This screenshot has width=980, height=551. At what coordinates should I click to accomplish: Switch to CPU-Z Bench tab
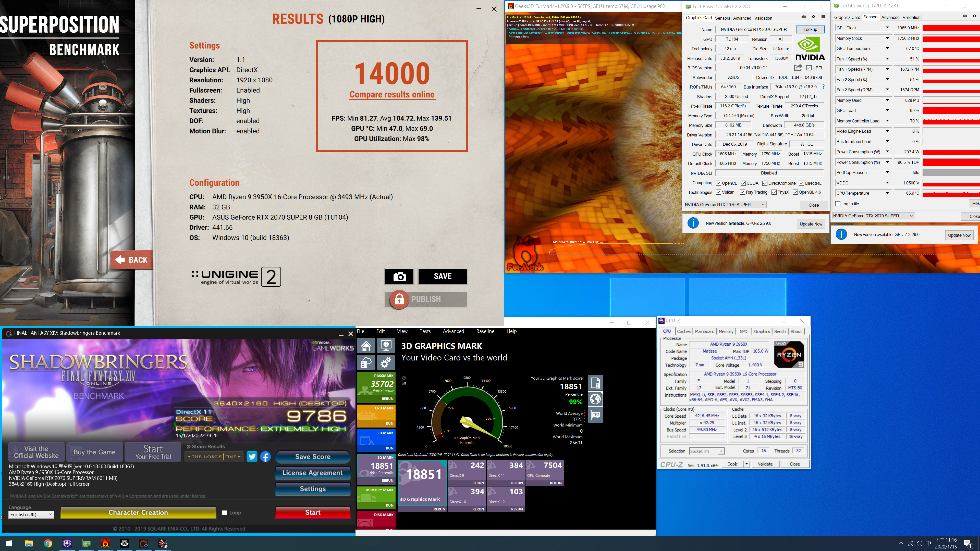coord(779,331)
